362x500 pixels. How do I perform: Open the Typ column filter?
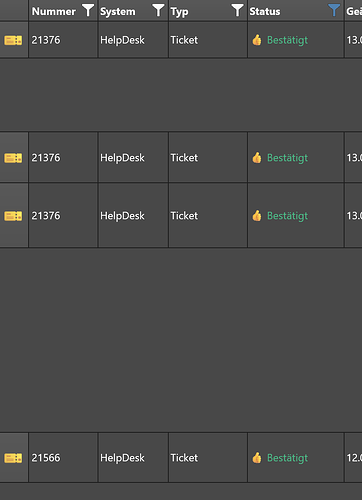tap(237, 11)
